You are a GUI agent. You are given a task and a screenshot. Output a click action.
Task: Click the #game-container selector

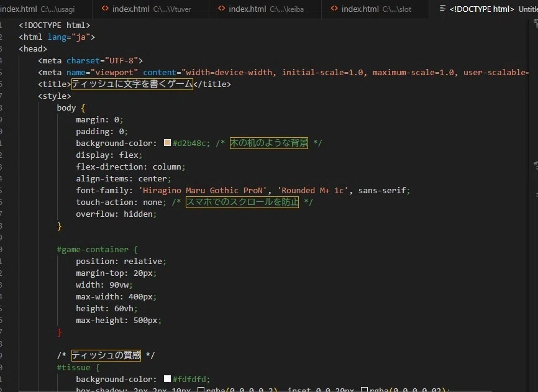tap(93, 249)
